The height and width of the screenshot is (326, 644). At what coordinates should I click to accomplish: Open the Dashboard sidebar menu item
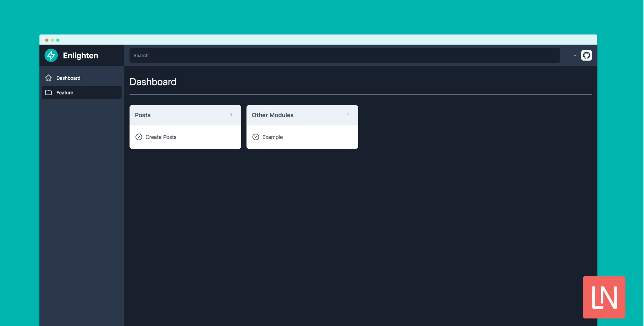(68, 78)
